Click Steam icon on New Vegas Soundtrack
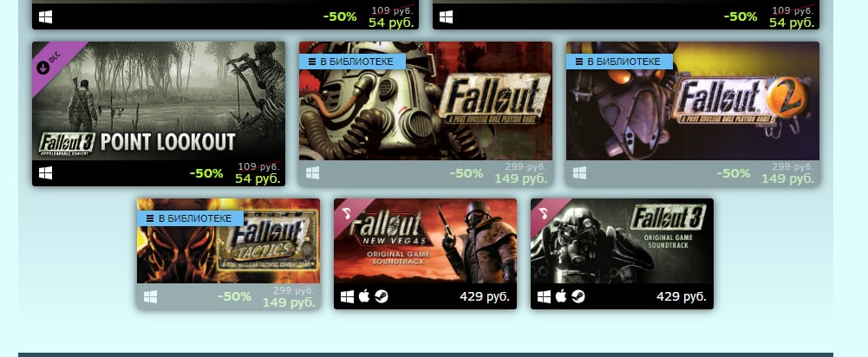Image resolution: width=868 pixels, height=357 pixels. [381, 296]
